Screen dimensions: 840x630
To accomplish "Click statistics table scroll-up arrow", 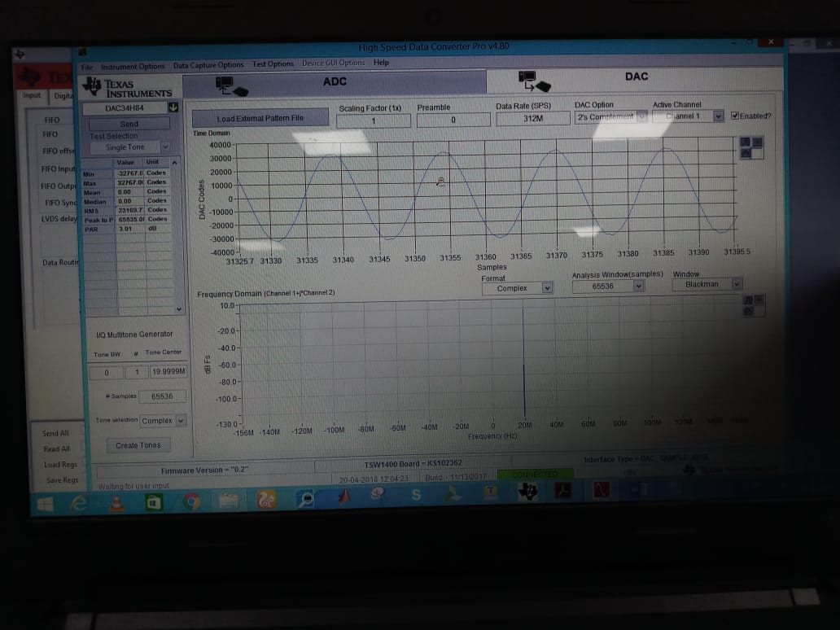I will coord(175,162).
